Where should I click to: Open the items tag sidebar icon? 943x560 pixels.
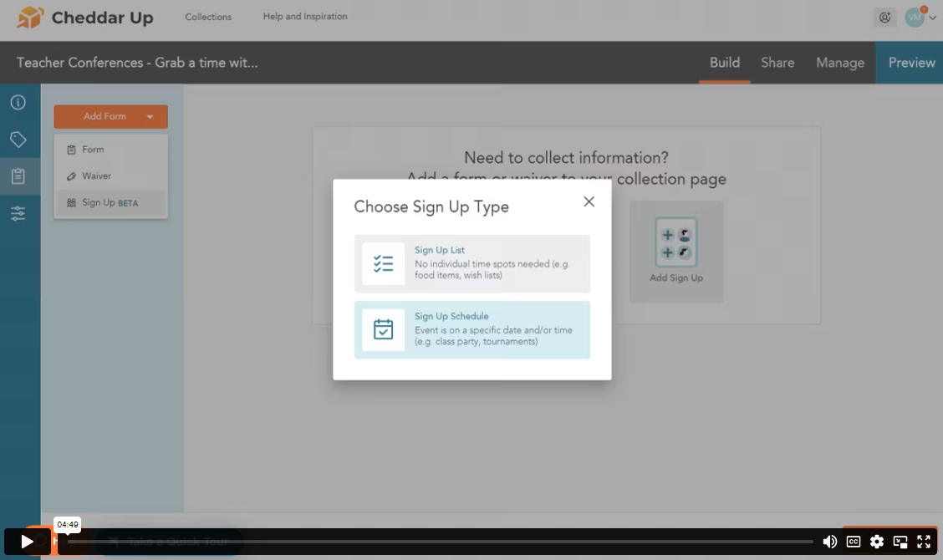pos(18,140)
